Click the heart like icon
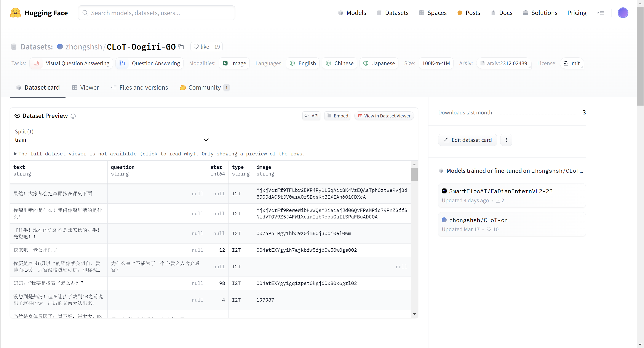Screen dimensions: 644x348 [196, 47]
